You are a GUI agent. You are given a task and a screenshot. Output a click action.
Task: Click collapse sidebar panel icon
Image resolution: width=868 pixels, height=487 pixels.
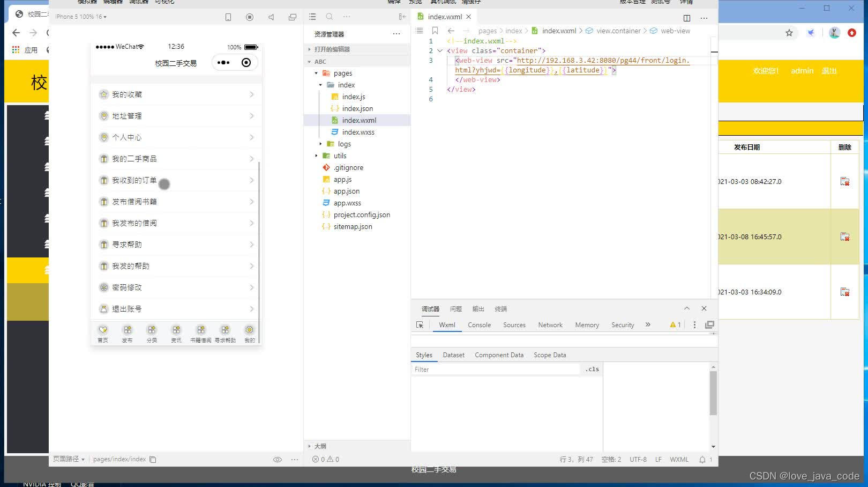pyautogui.click(x=402, y=17)
